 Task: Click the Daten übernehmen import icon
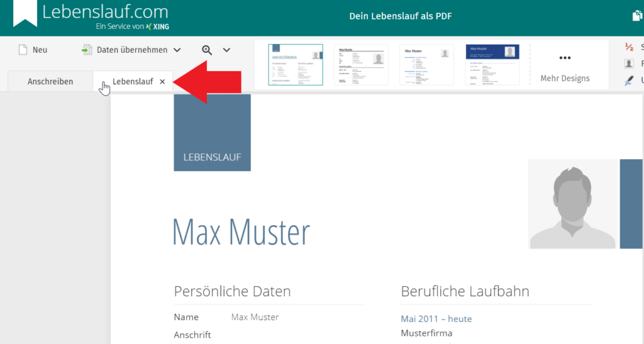pyautogui.click(x=87, y=50)
